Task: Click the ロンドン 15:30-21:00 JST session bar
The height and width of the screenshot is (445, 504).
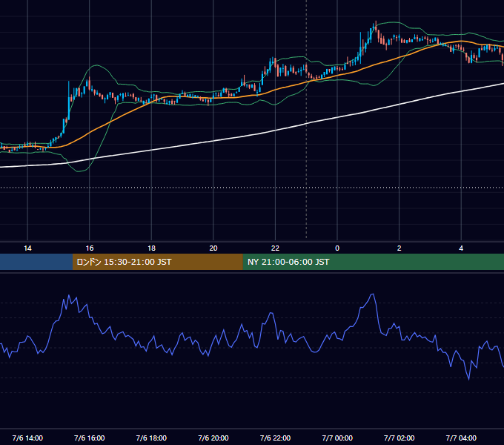Action: click(x=157, y=262)
